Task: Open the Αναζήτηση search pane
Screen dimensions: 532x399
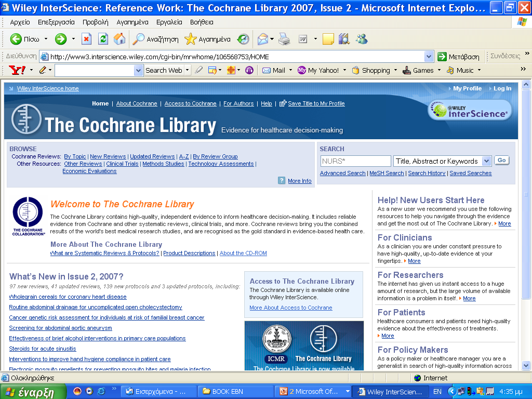Action: 155,39
